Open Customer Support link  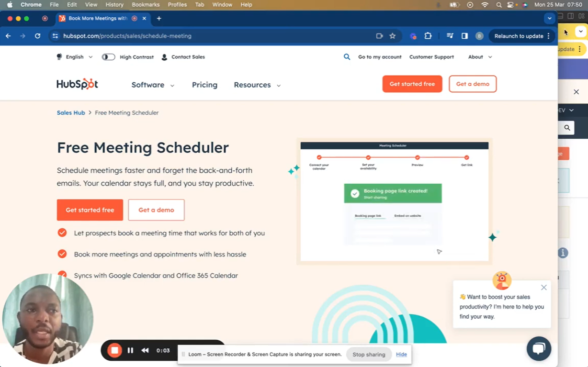pyautogui.click(x=431, y=57)
